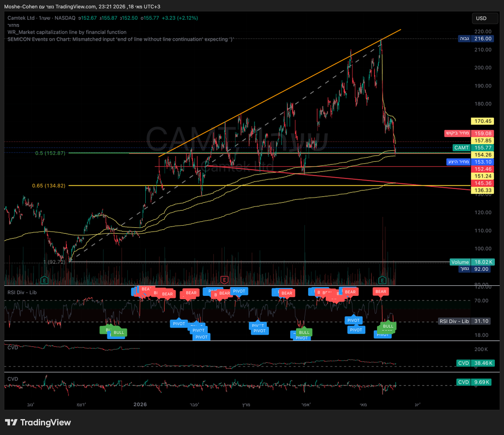Click the green earnings E marker in May

(382, 279)
